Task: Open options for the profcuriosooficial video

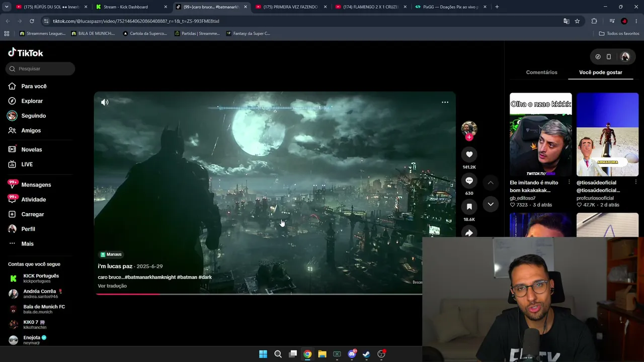Action: point(635,183)
